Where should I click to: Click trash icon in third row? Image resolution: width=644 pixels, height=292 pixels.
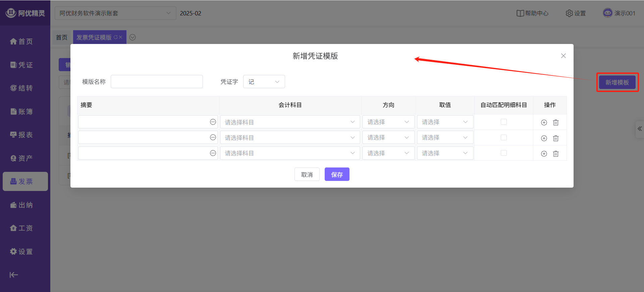556,154
